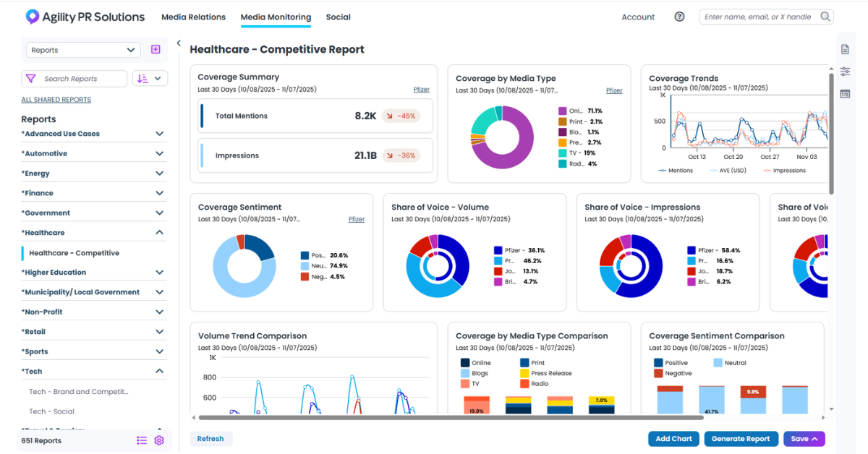Expand the *Energy folder
868x454 pixels.
pyautogui.click(x=94, y=174)
